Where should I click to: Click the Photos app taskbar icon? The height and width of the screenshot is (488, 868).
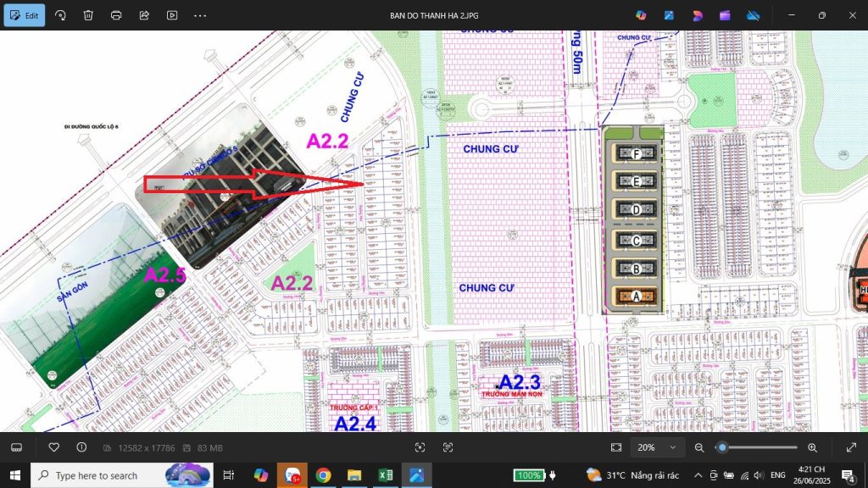tap(417, 475)
